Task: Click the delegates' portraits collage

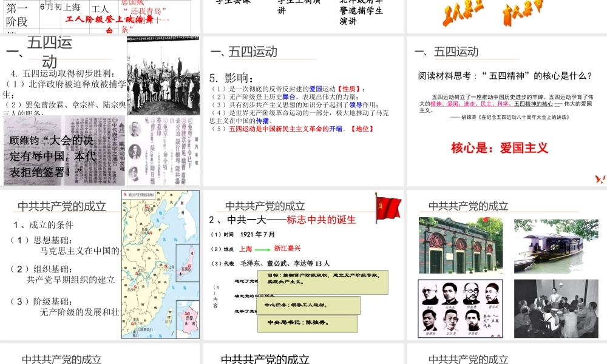Action: coord(460,309)
